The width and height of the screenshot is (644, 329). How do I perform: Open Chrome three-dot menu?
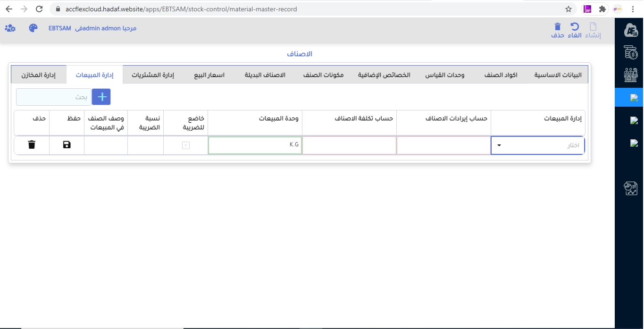(632, 9)
